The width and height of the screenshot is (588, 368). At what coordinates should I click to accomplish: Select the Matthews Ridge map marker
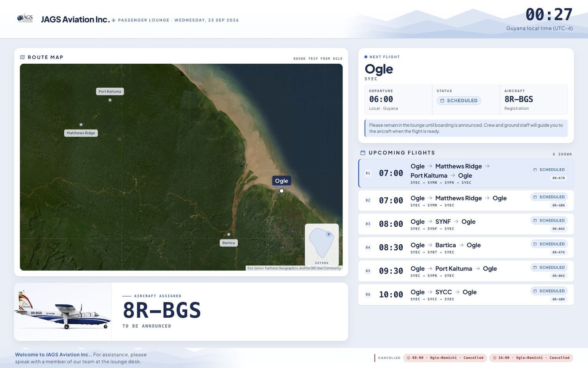tap(81, 125)
